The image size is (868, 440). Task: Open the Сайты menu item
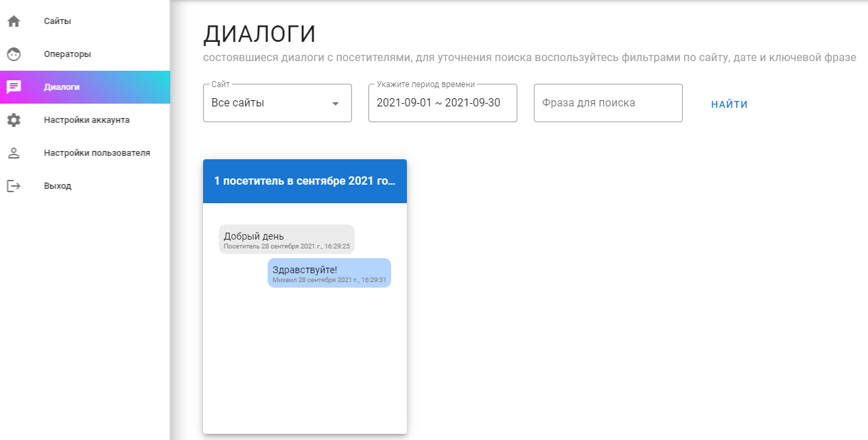click(58, 21)
